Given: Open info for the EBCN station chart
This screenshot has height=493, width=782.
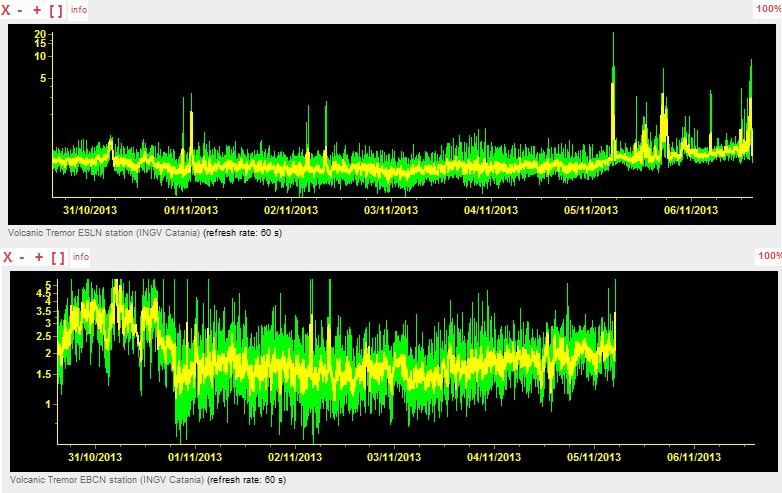Looking at the screenshot, I should click(x=79, y=257).
